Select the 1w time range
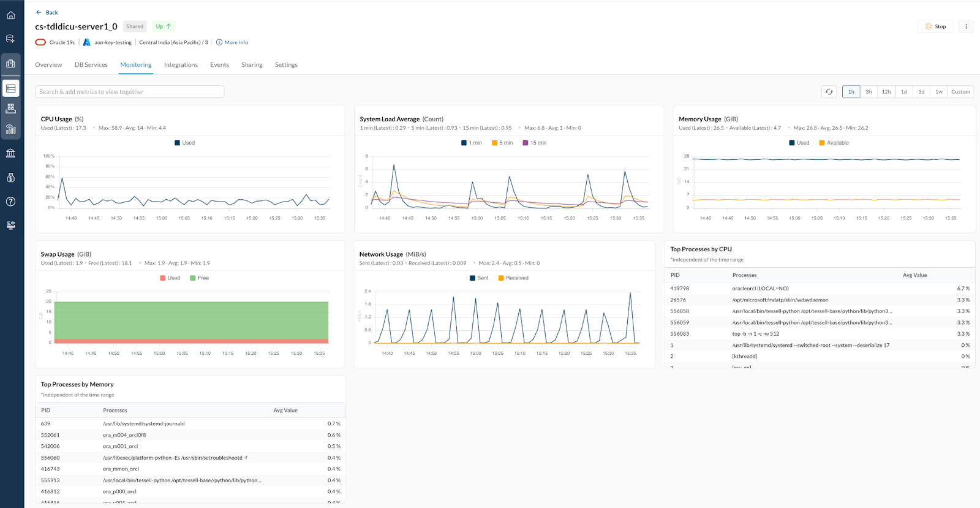The image size is (980, 508). coord(939,92)
